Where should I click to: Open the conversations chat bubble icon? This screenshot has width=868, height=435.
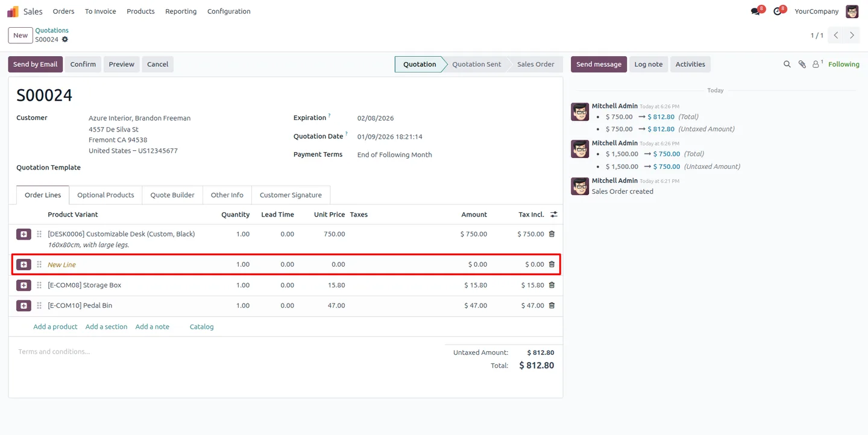coord(755,11)
